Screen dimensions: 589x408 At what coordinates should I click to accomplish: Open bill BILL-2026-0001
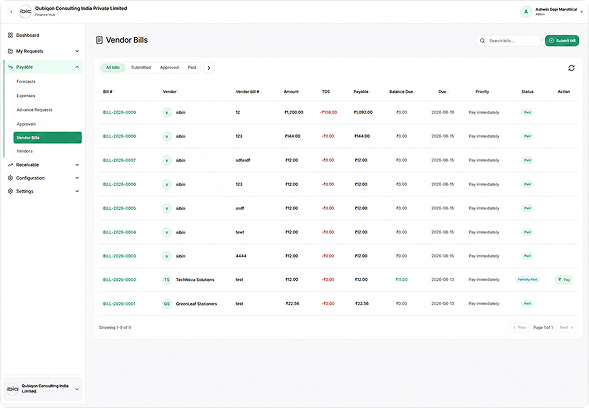click(119, 304)
